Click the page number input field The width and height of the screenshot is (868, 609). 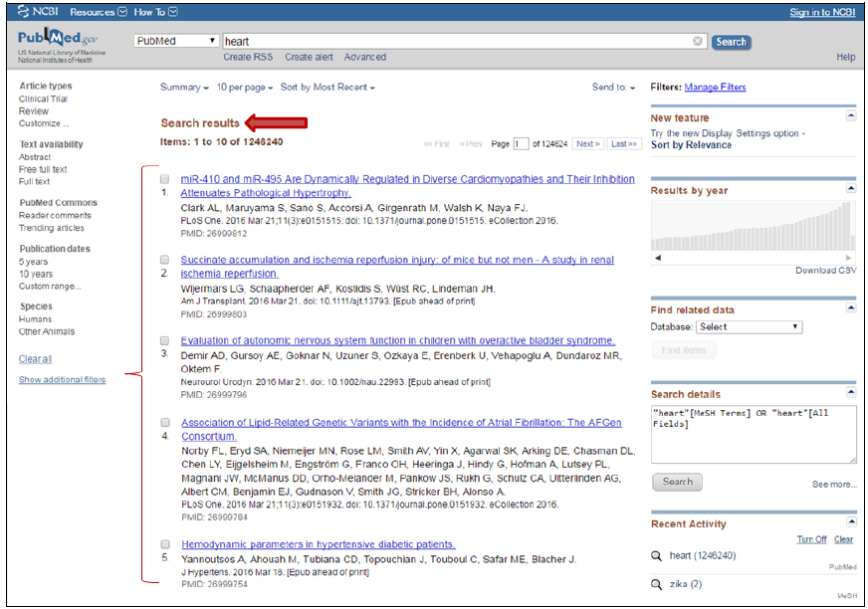(x=522, y=144)
